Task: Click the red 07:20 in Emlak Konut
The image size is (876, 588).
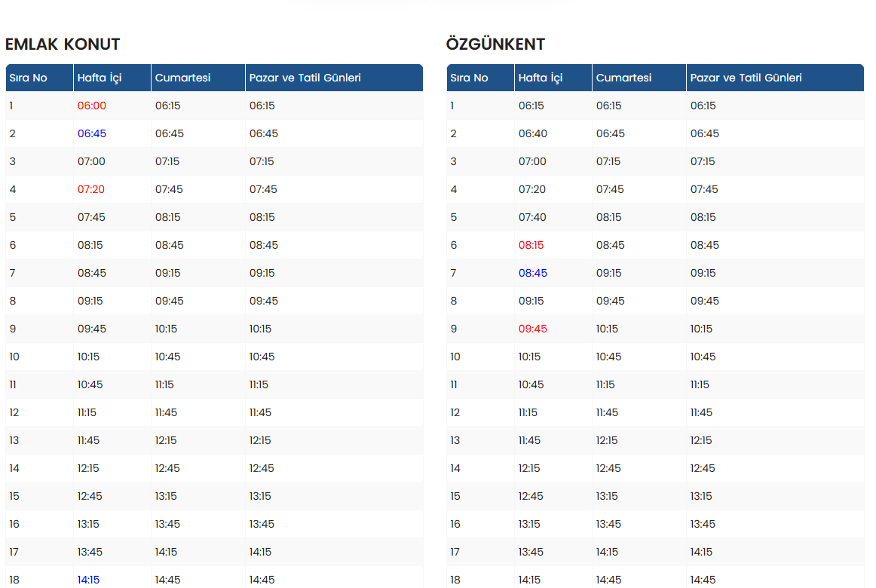Action: click(x=91, y=189)
